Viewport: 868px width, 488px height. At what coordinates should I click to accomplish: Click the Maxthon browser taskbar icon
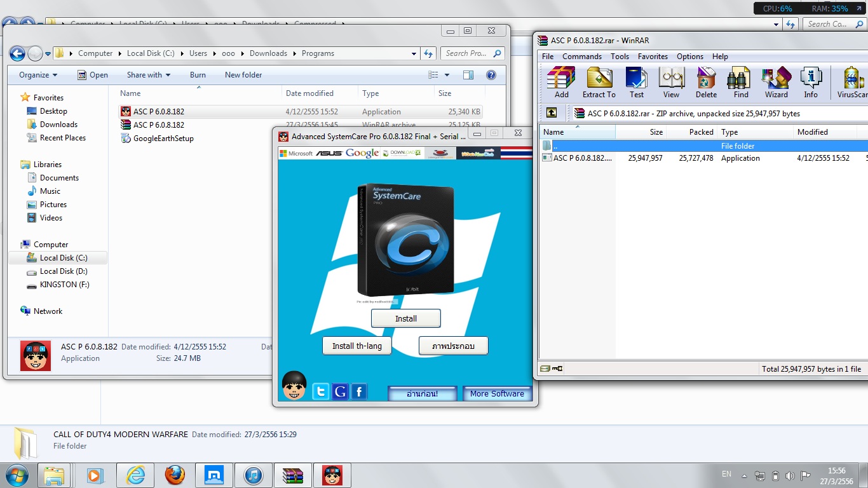pyautogui.click(x=214, y=475)
